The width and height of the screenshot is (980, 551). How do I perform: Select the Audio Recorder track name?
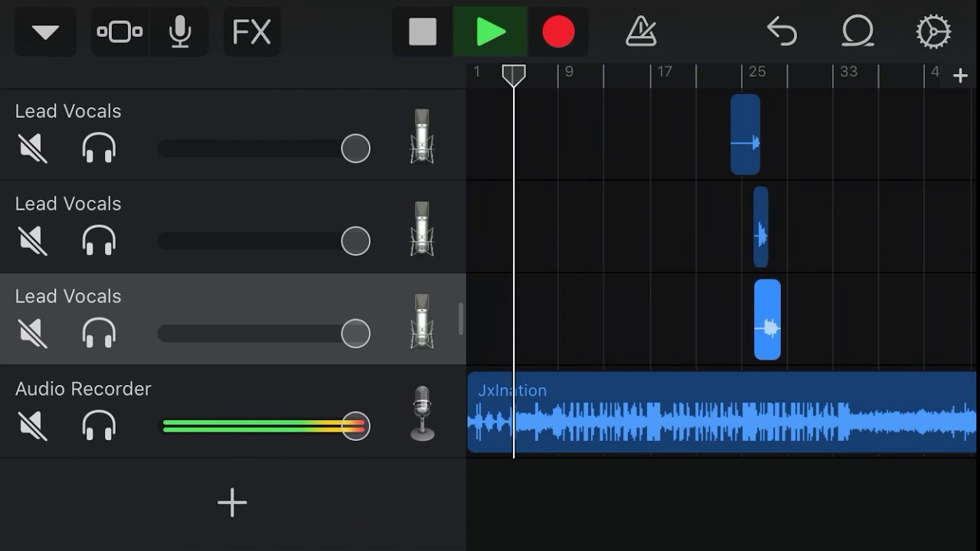click(83, 389)
